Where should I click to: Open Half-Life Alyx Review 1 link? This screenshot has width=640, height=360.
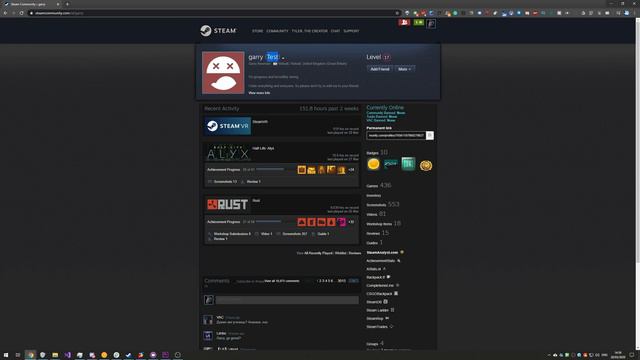(253, 182)
